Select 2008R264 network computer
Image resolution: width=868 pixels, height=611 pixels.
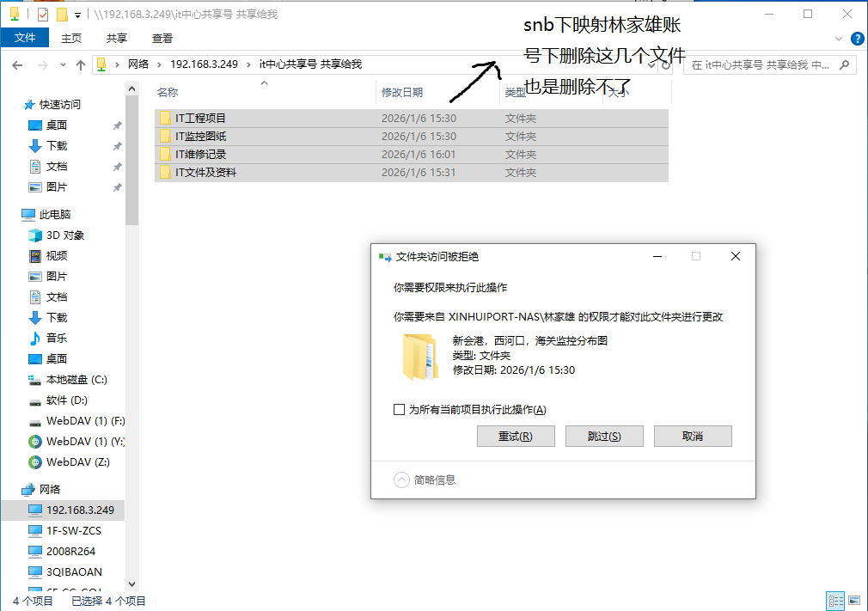[x=70, y=551]
